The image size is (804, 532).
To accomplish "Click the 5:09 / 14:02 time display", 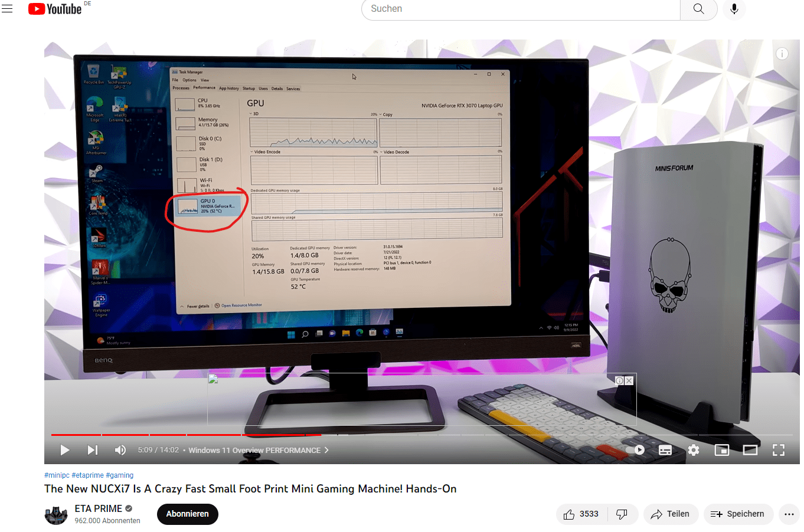I will pyautogui.click(x=158, y=450).
